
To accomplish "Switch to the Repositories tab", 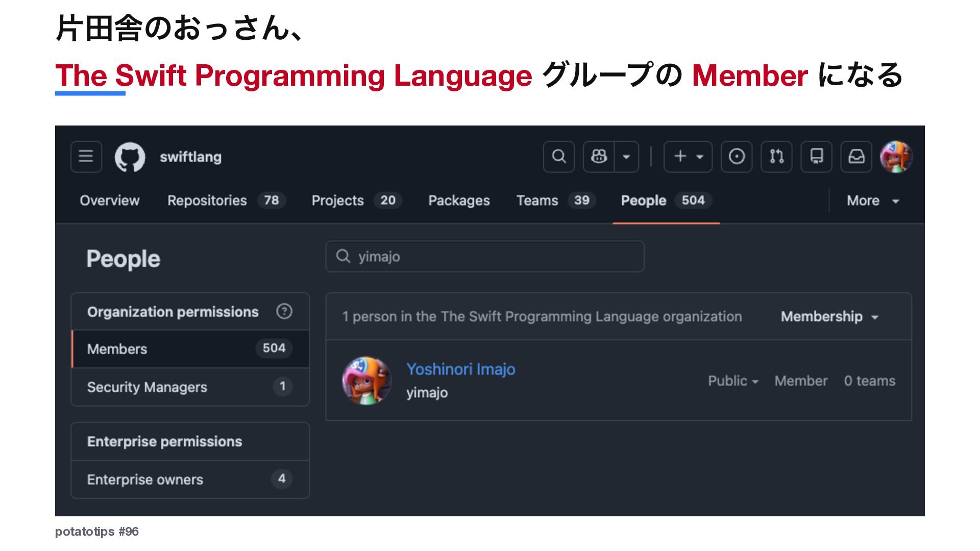I will (x=226, y=201).
